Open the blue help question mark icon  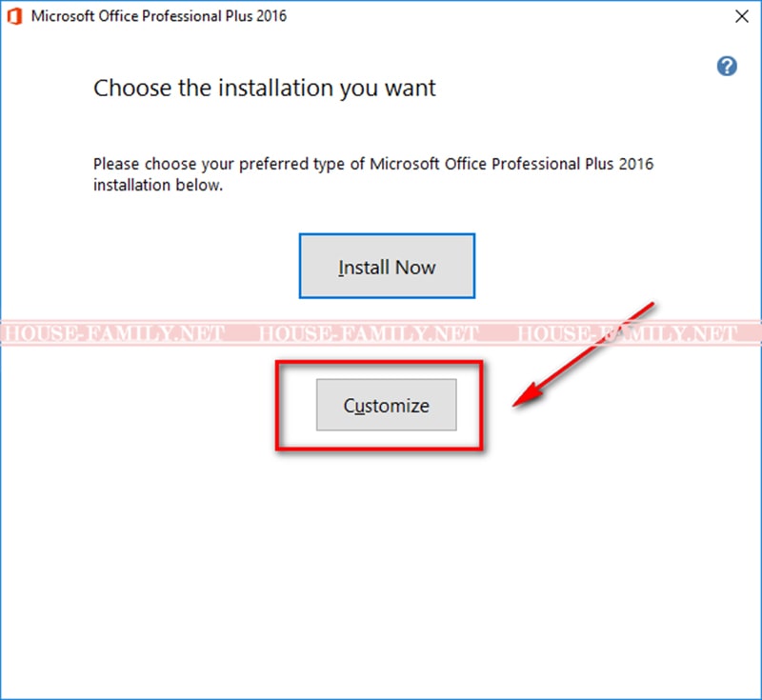pos(727,66)
